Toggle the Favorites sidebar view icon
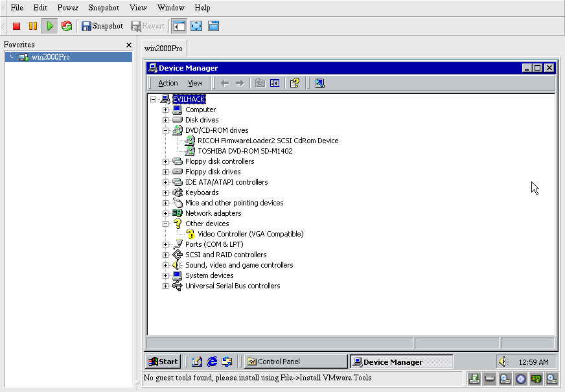Viewport: 565px width, 392px height. [179, 26]
